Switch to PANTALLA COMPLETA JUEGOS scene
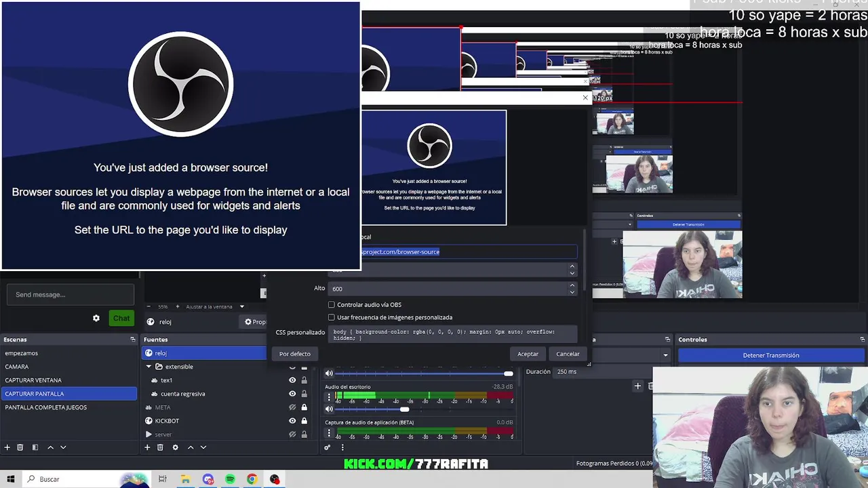The height and width of the screenshot is (488, 868). click(68, 407)
